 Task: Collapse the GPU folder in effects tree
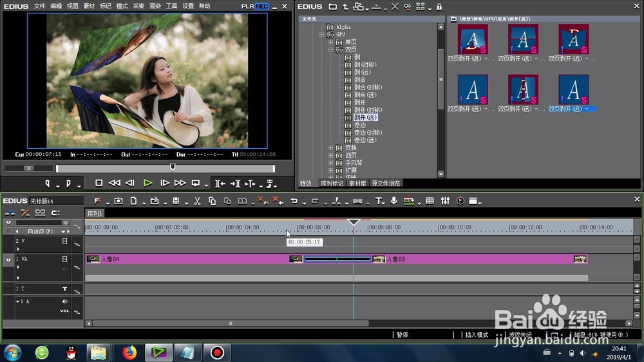[x=322, y=35]
